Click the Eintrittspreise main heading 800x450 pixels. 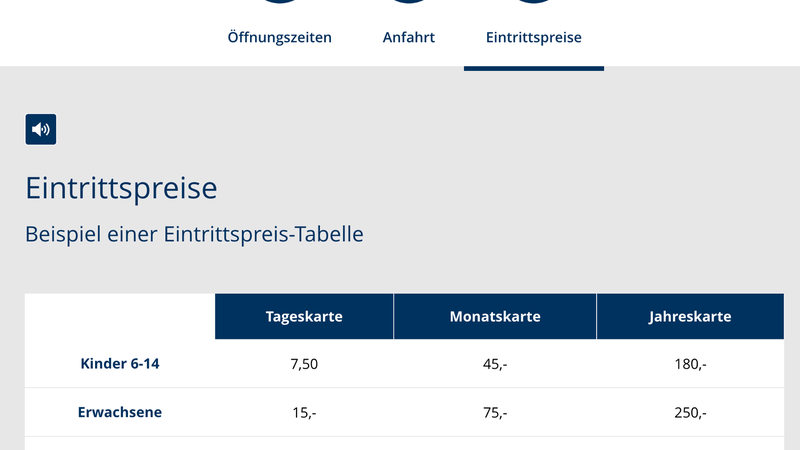tap(121, 188)
